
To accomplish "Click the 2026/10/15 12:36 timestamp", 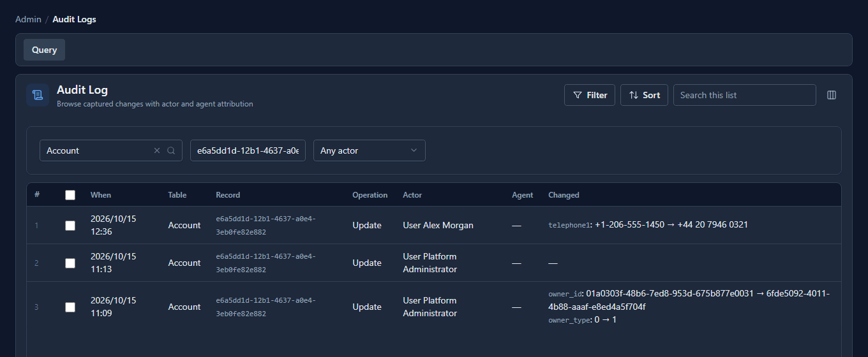I will point(114,225).
